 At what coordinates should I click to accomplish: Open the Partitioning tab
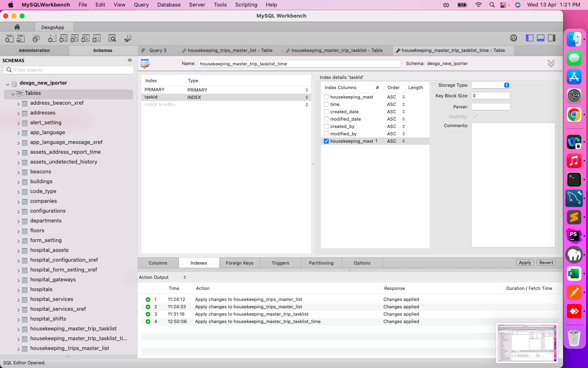pyautogui.click(x=321, y=263)
